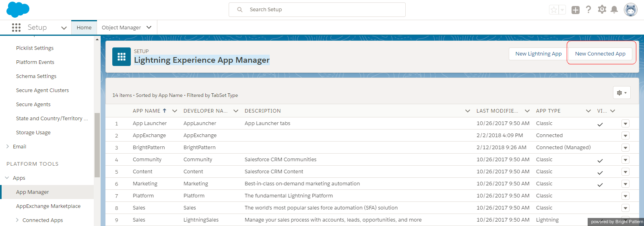Open Last Modified column menu chevron

click(x=527, y=111)
